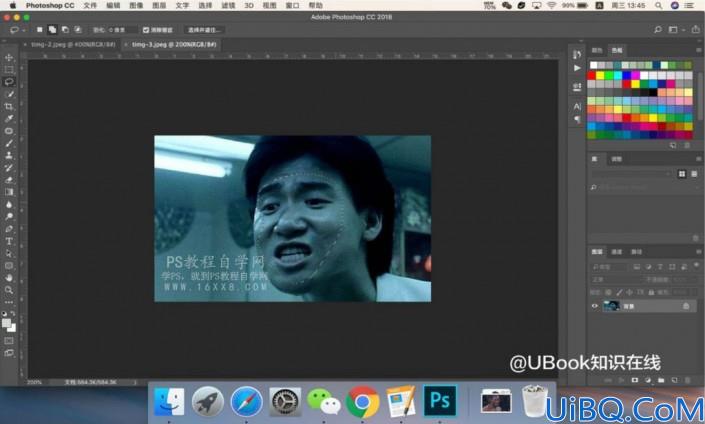Open the Paragraph panel icon

(x=577, y=119)
